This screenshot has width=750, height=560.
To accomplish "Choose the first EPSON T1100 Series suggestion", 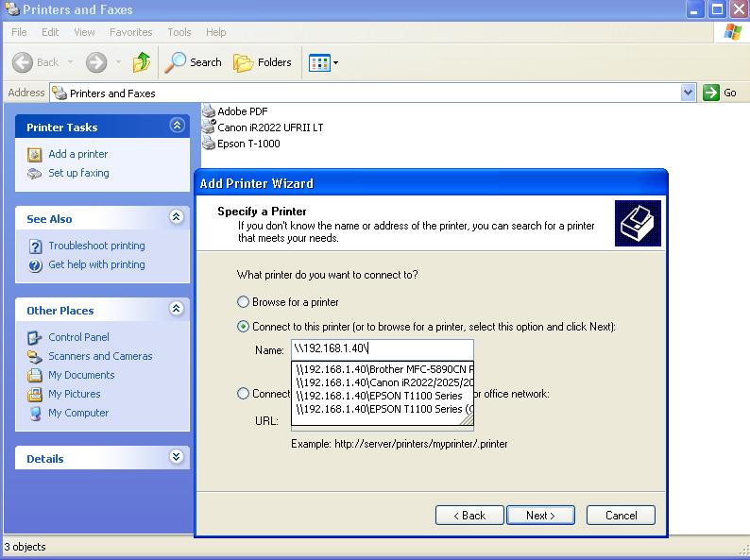I will [383, 396].
